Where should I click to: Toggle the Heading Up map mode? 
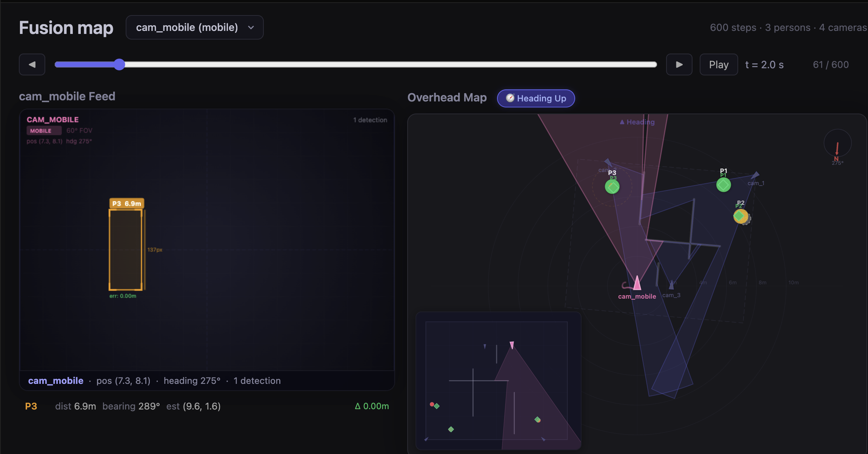point(536,98)
